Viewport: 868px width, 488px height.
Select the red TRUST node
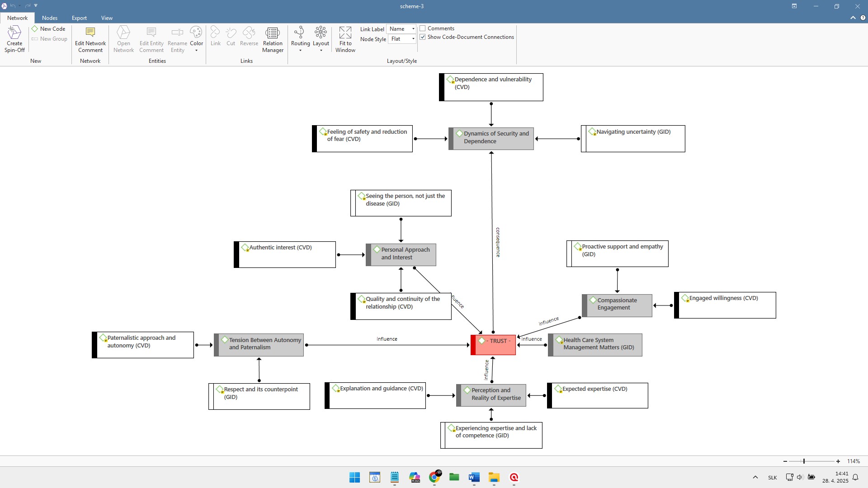(493, 345)
